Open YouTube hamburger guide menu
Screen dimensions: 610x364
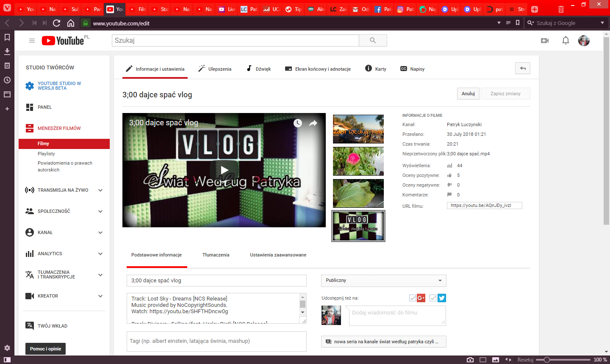[32, 41]
